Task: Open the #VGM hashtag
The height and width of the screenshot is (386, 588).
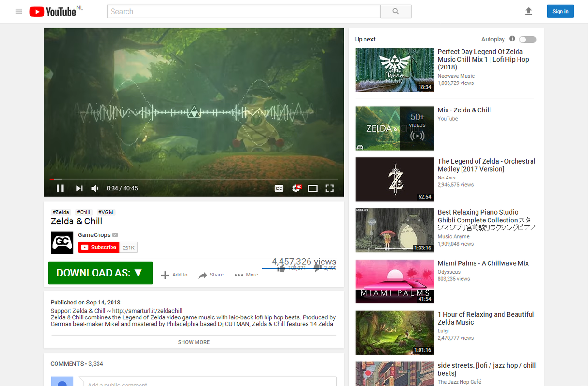Action: pos(106,212)
